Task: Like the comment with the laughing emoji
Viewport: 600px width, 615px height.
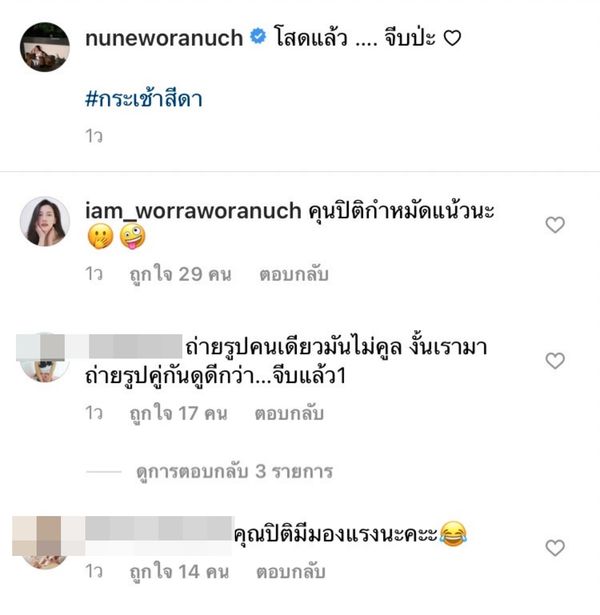Action: click(x=555, y=548)
